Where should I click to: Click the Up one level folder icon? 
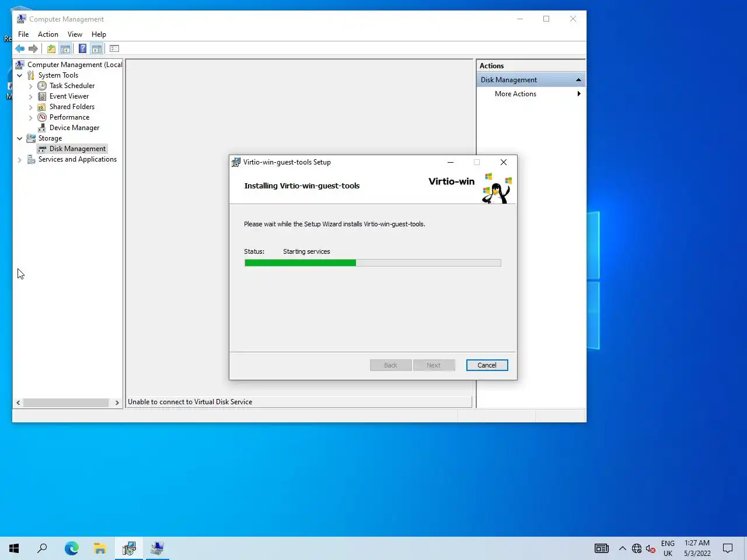pos(51,48)
